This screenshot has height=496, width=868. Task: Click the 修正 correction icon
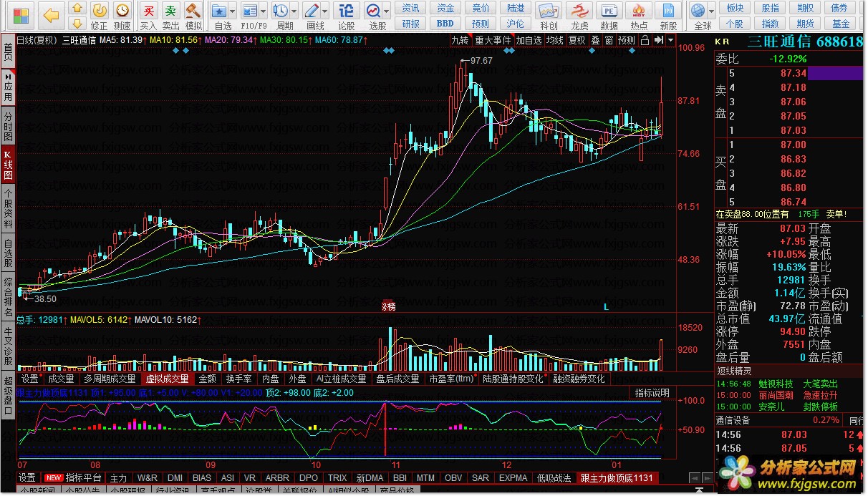point(100,10)
